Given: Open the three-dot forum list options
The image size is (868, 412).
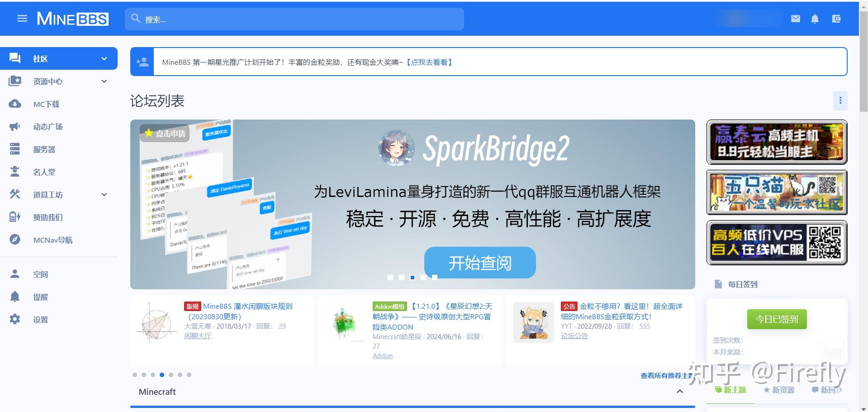Looking at the screenshot, I should coord(840,101).
